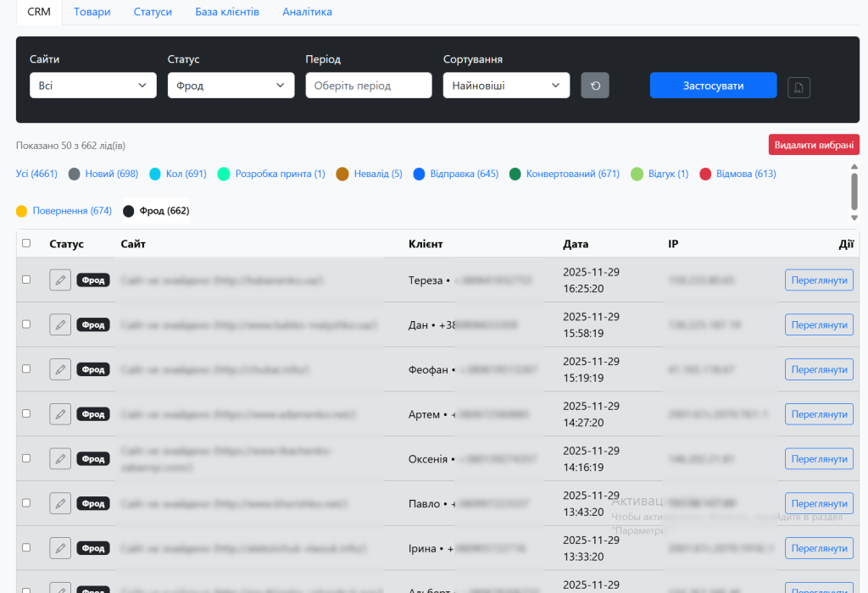Check the checkbox for Оксенія row
The height and width of the screenshot is (593, 868).
tap(26, 458)
